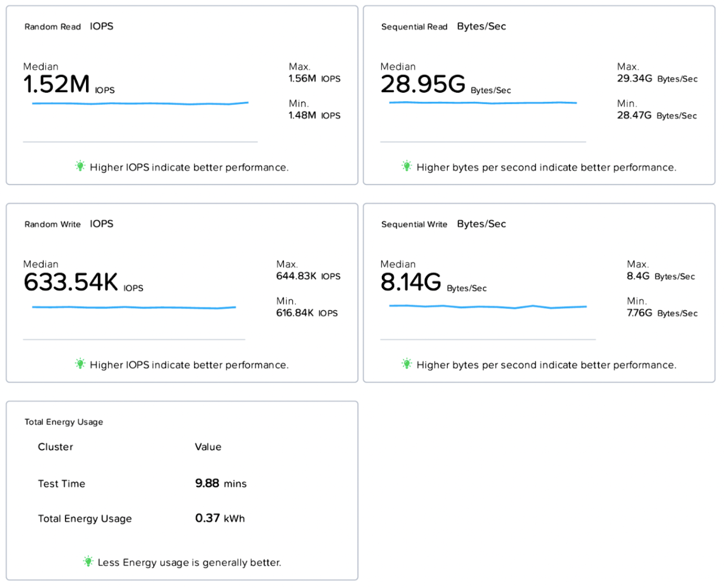The height and width of the screenshot is (588, 724).
Task: Click the lightbulb icon on Random Write card
Action: pyautogui.click(x=80, y=364)
